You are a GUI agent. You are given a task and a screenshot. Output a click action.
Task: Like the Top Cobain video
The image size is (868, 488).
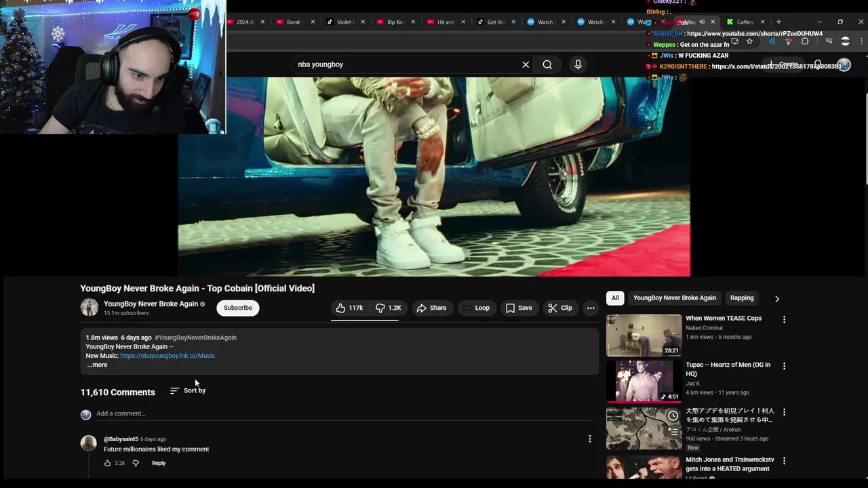[x=350, y=308]
